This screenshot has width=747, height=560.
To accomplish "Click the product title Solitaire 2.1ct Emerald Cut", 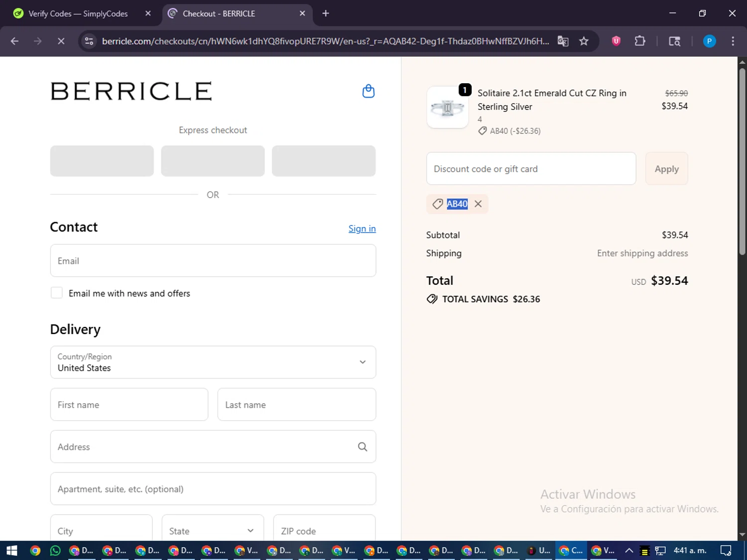I will (x=552, y=100).
